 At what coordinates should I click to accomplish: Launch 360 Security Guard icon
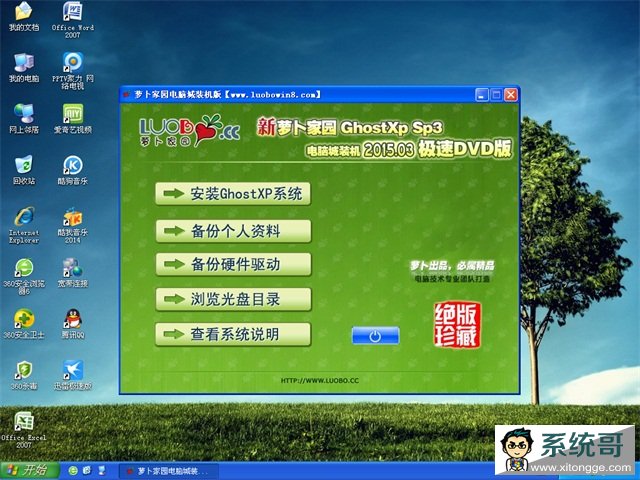click(24, 324)
